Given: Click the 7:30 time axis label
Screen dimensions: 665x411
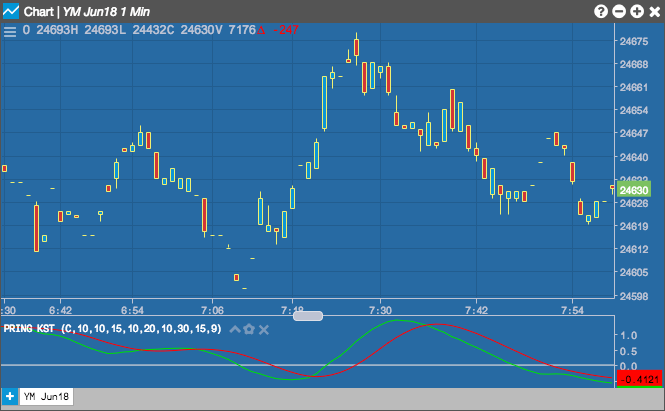Looking at the screenshot, I should (x=380, y=310).
